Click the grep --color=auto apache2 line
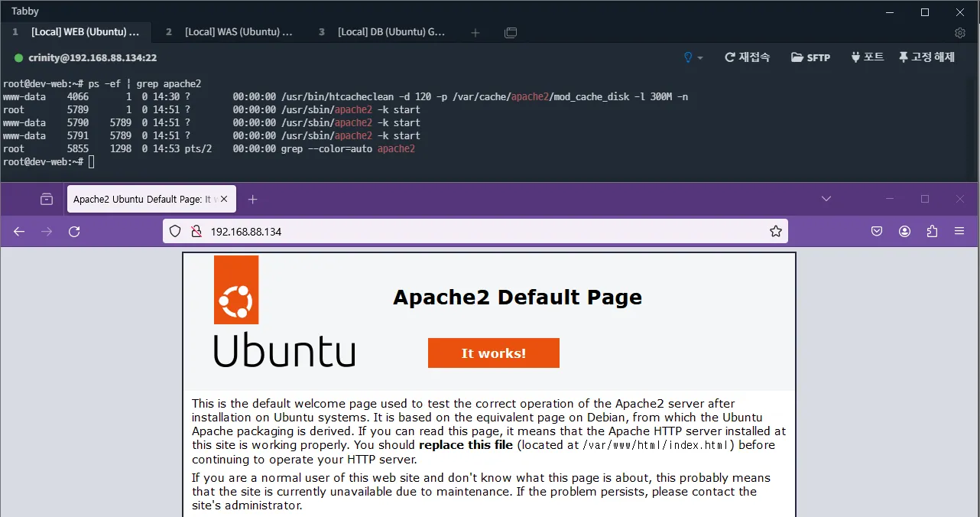 [209, 149]
